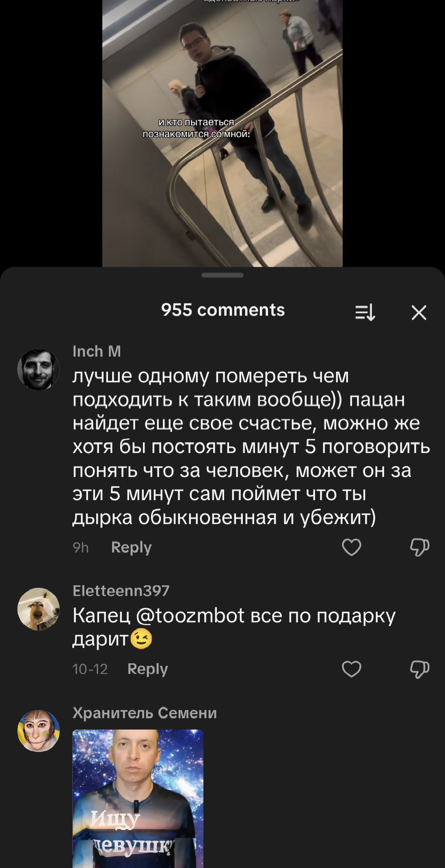Viewport: 445px width, 868px height.
Task: Tap Inch M's comment text
Action: [x=251, y=446]
